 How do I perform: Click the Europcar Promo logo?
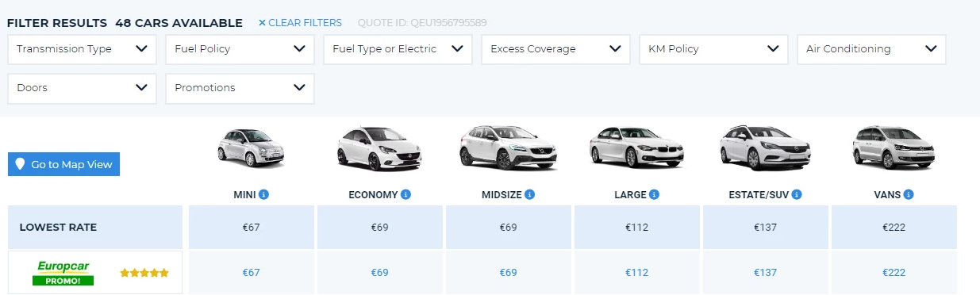[63, 273]
